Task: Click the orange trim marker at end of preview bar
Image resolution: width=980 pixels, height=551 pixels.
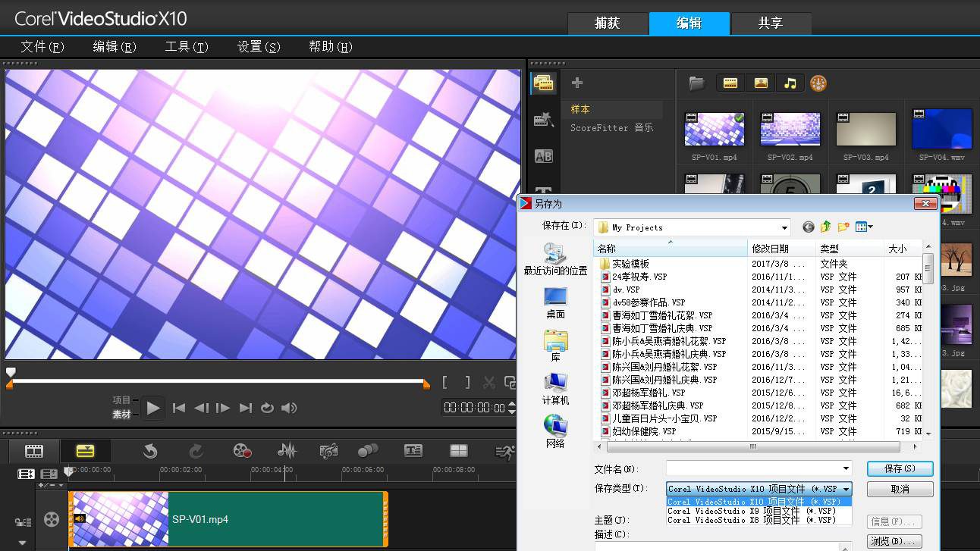Action: point(426,385)
